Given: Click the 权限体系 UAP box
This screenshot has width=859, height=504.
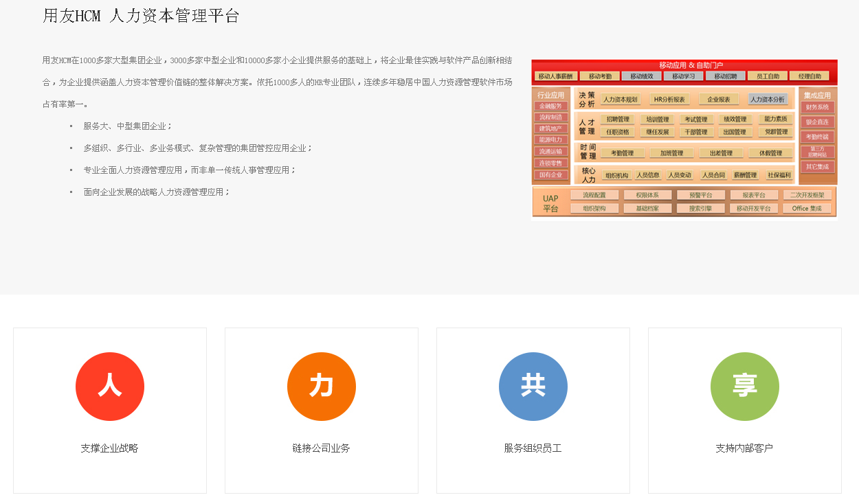Looking at the screenshot, I should click(x=647, y=195).
